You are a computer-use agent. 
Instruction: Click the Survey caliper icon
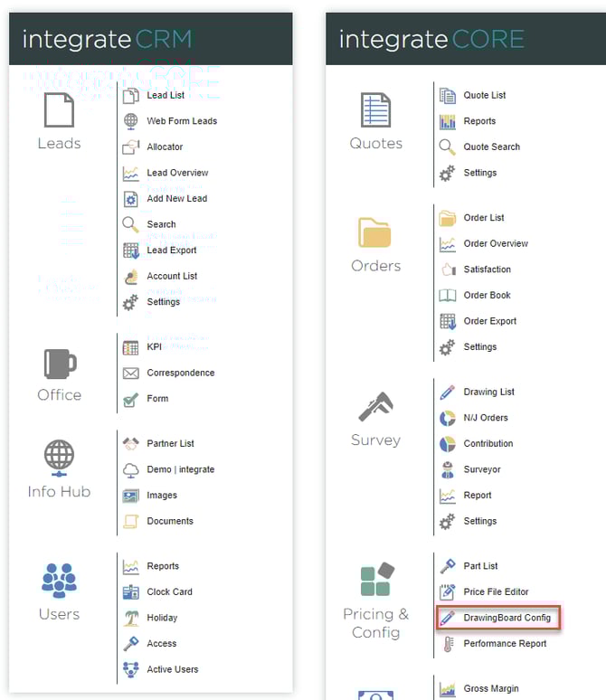(375, 408)
